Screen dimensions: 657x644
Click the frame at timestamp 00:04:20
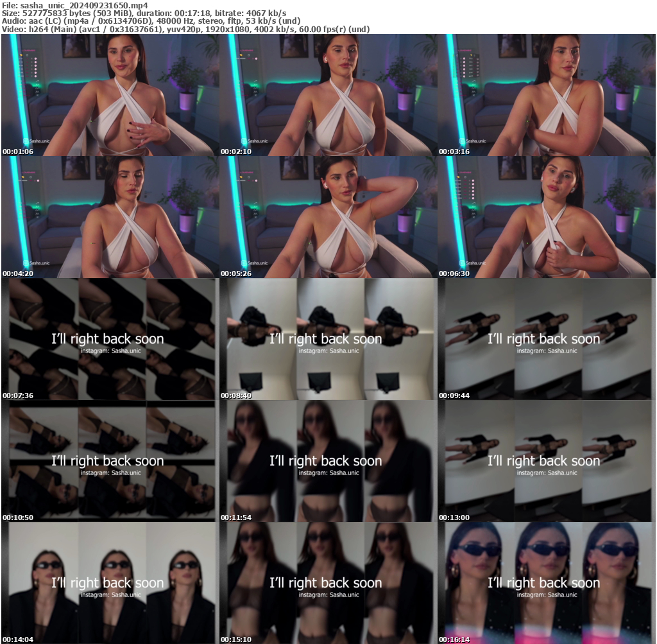pos(109,217)
